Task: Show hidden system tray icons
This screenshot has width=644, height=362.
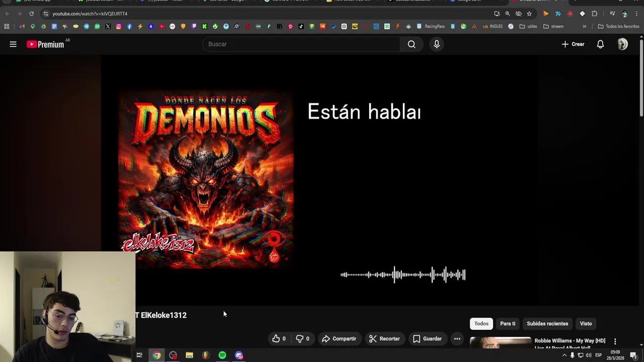Action: point(564,355)
